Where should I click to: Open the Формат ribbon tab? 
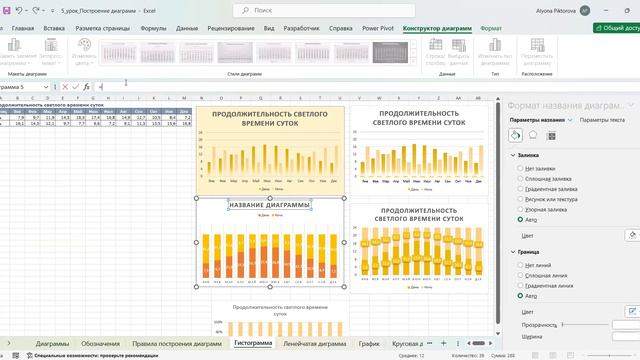(x=491, y=28)
